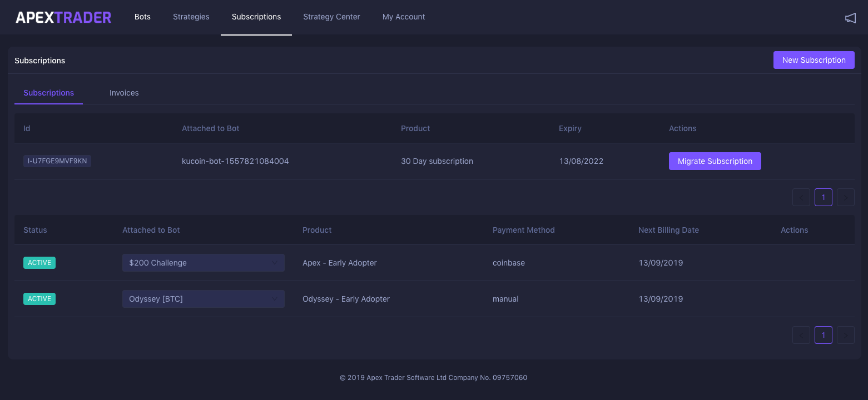Open the announcements megaphone icon
Screen dimensions: 868x400
click(850, 17)
